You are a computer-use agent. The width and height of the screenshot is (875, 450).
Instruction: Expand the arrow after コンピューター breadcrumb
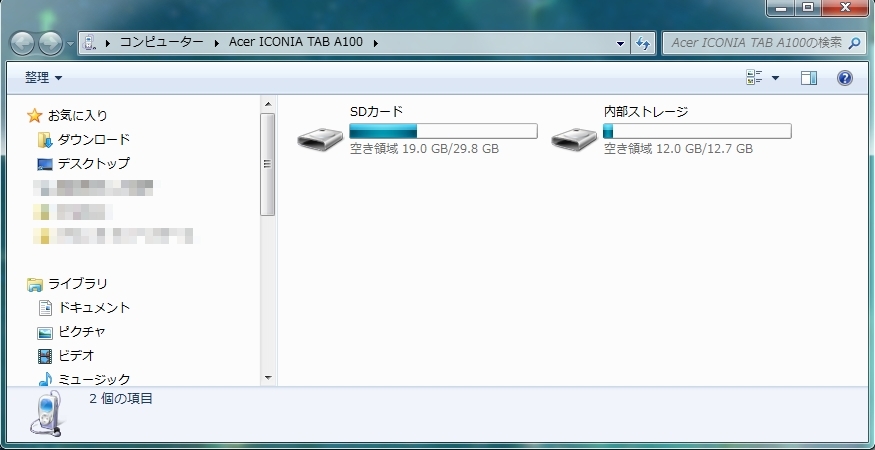[217, 43]
